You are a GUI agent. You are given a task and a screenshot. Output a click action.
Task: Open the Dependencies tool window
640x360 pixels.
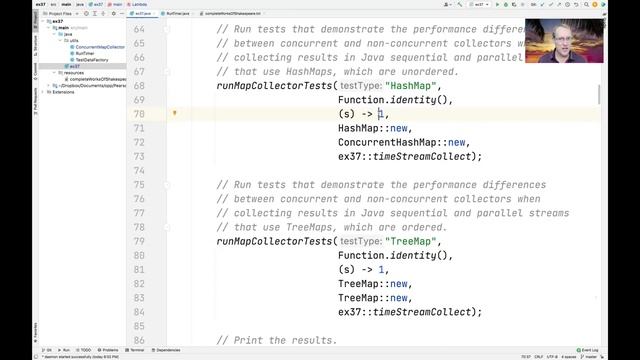pyautogui.click(x=166, y=350)
